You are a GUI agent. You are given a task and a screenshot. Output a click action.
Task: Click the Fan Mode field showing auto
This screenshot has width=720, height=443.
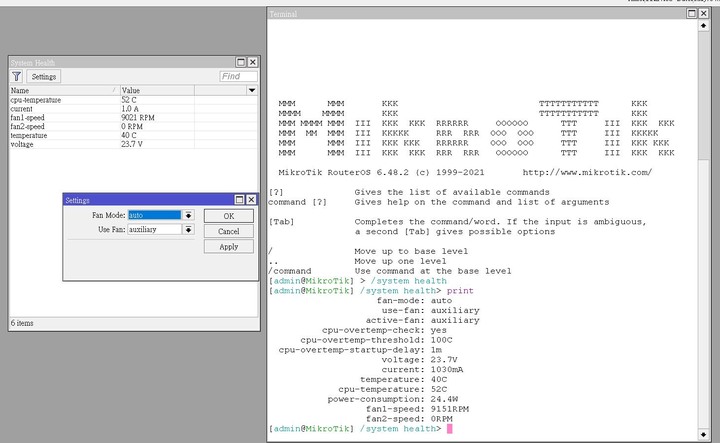154,215
